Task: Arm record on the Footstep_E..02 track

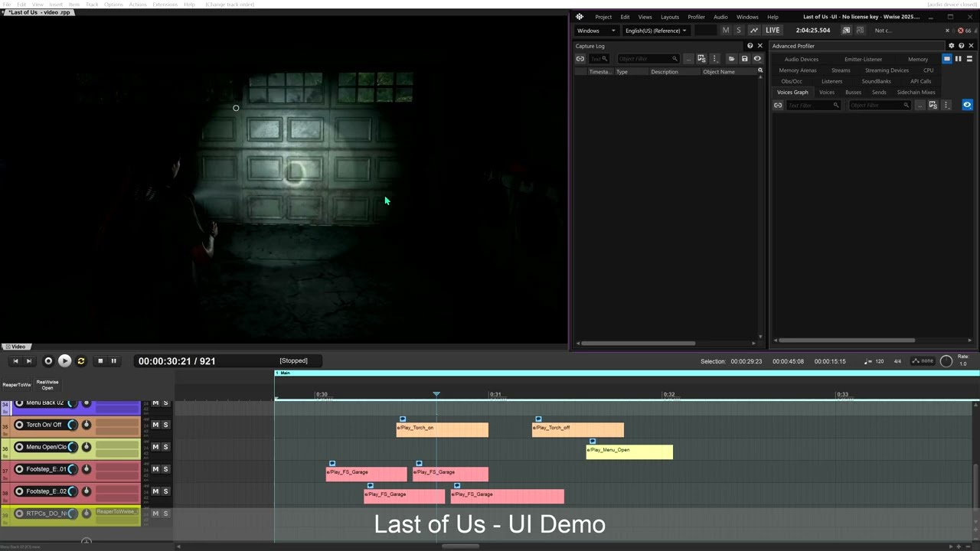Action: 19,491
